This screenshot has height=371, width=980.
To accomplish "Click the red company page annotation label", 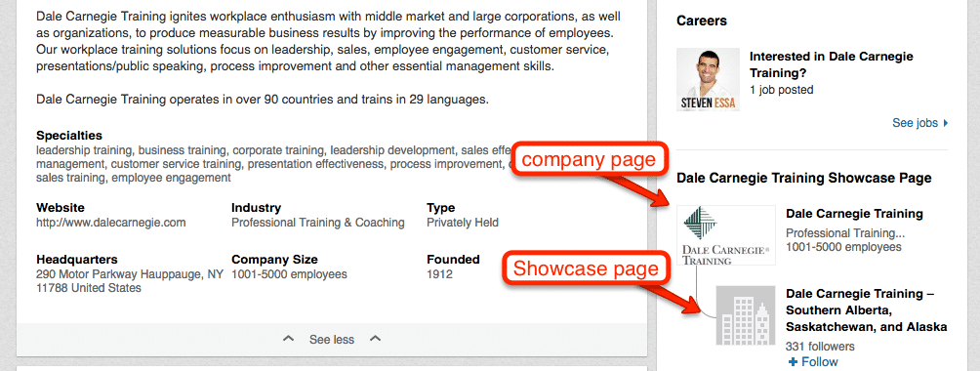I will [589, 160].
